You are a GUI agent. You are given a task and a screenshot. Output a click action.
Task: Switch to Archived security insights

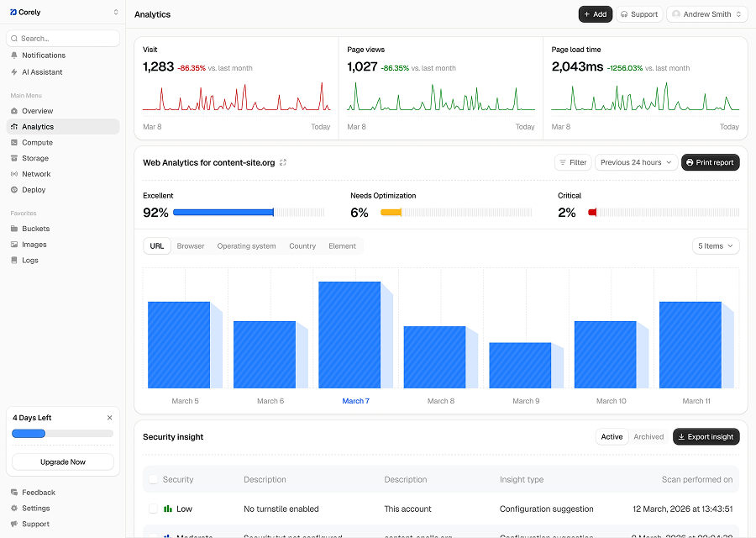point(648,437)
